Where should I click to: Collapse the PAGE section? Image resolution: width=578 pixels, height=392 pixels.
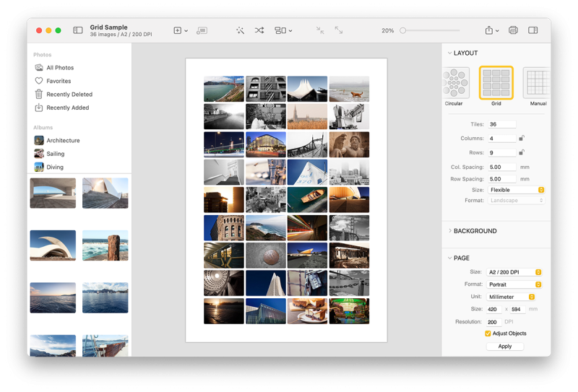449,258
